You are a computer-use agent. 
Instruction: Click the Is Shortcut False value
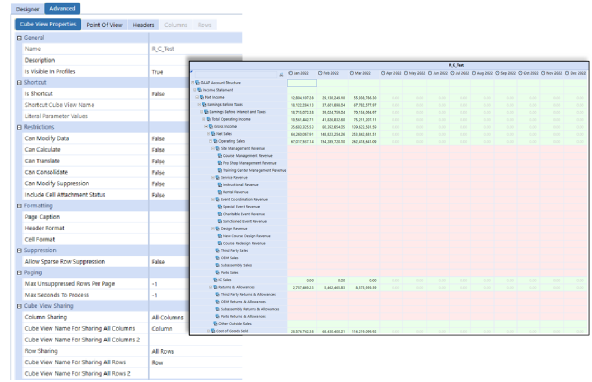click(169, 94)
